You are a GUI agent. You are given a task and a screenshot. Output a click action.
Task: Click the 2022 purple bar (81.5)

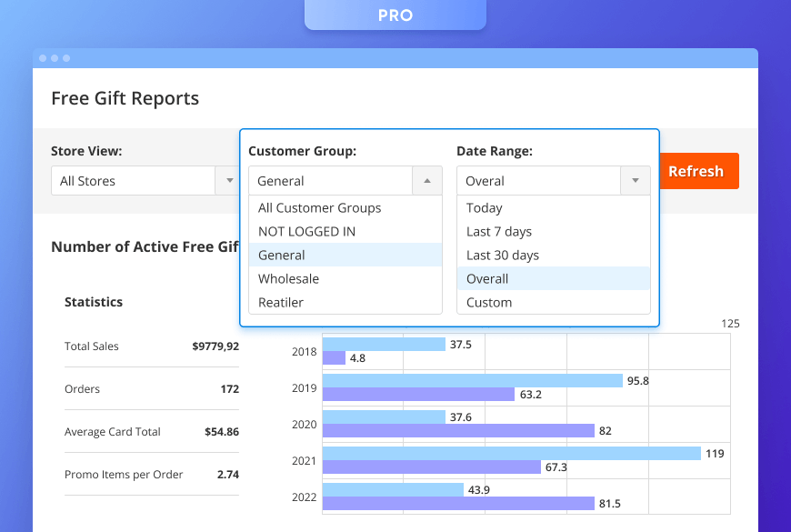[458, 504]
